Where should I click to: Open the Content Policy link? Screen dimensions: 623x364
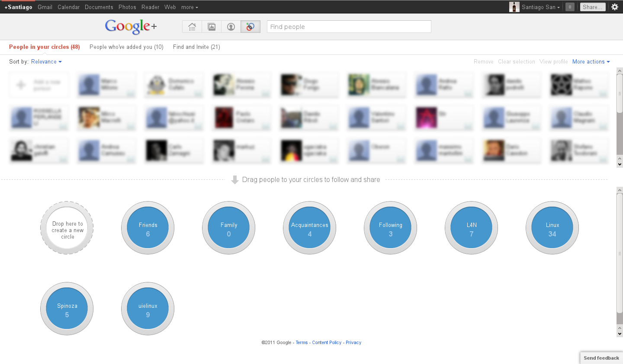click(x=327, y=342)
